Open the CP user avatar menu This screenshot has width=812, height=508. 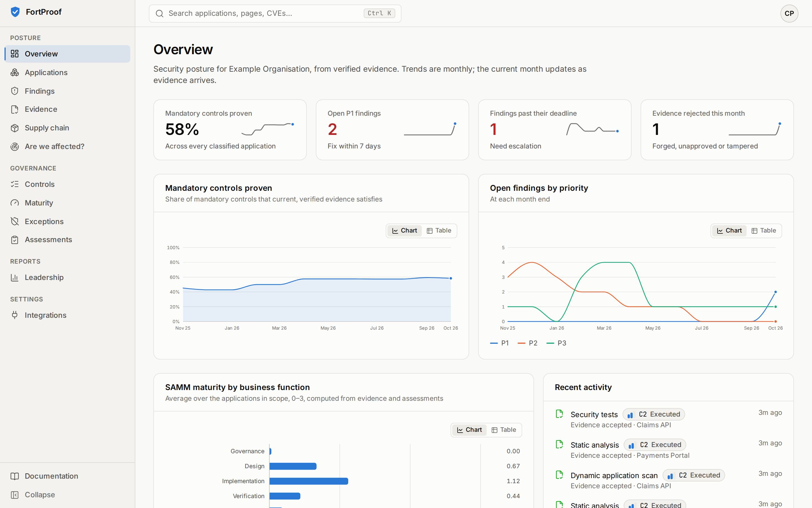tap(789, 14)
